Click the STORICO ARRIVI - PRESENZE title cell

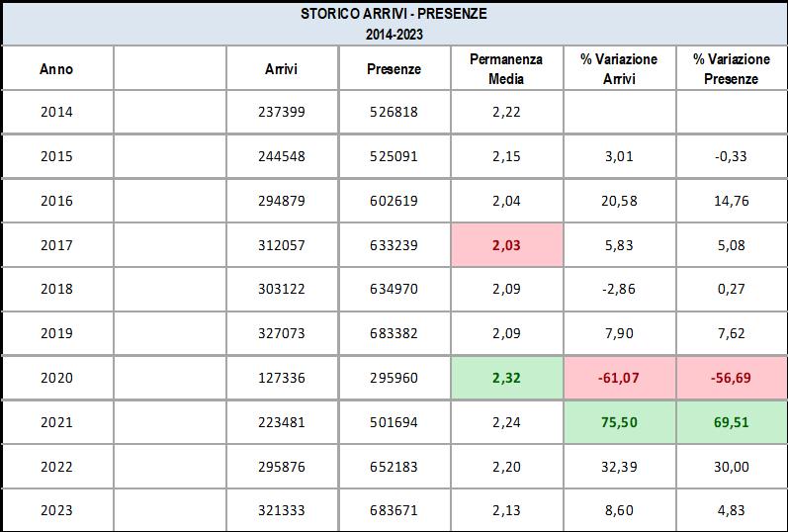point(394,15)
